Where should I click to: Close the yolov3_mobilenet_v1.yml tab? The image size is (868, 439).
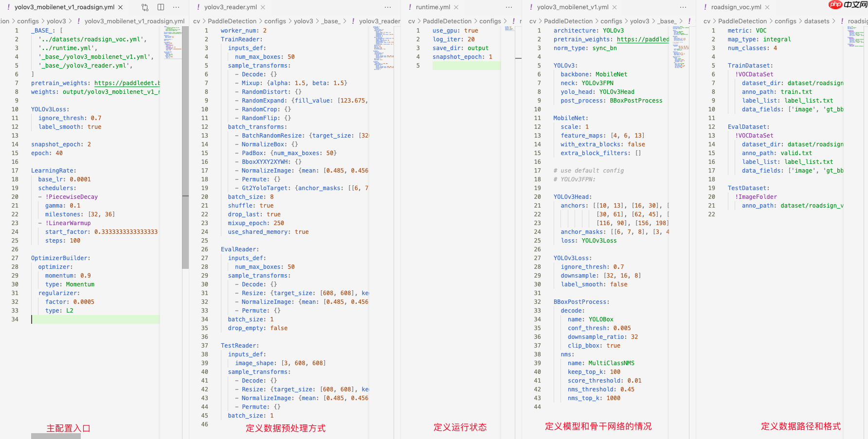[x=615, y=7]
